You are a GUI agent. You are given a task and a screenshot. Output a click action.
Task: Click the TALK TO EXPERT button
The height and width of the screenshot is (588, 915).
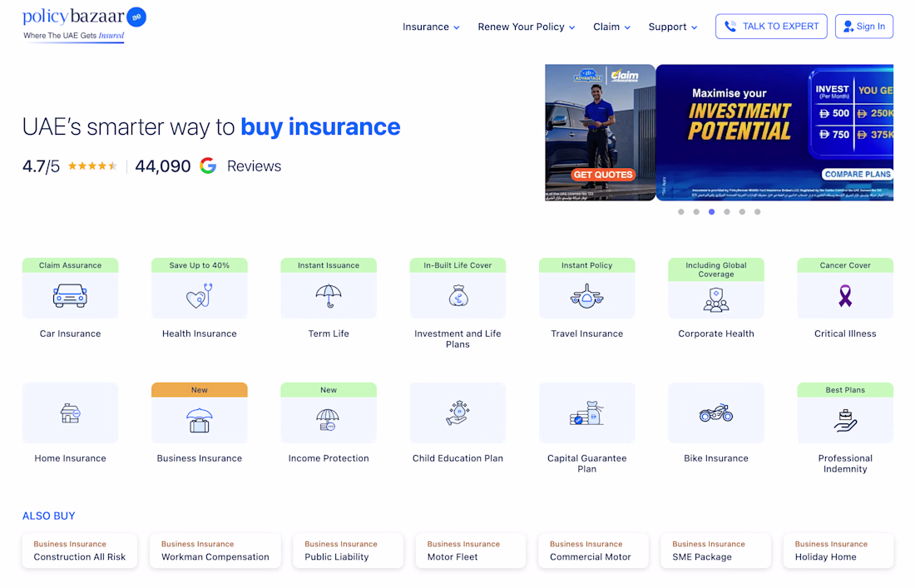pyautogui.click(x=771, y=27)
